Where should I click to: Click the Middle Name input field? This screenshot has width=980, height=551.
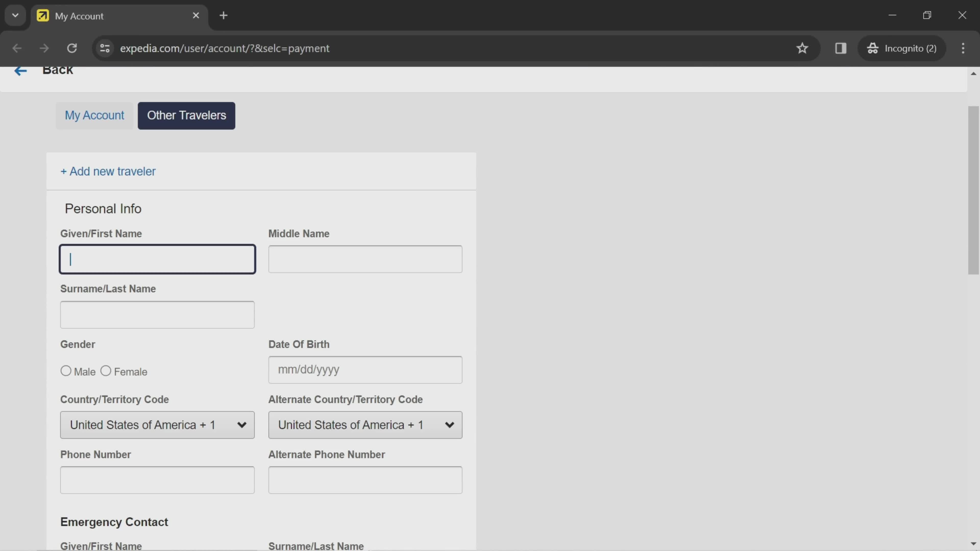click(366, 259)
